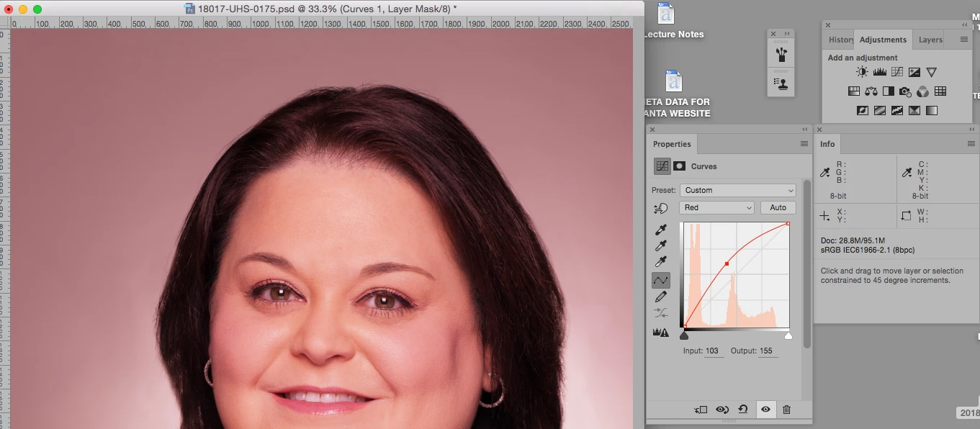Switch to layer mask view in Properties

(x=679, y=166)
